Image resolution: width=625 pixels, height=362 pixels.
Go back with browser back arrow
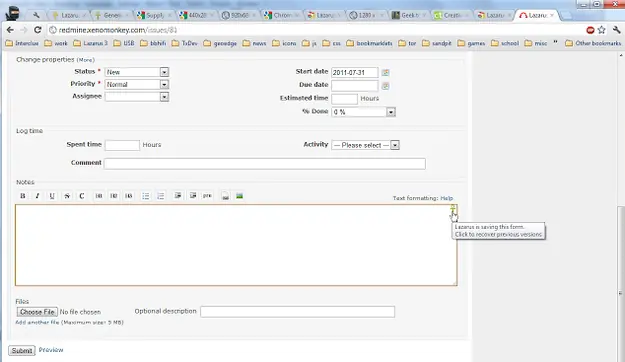click(10, 30)
